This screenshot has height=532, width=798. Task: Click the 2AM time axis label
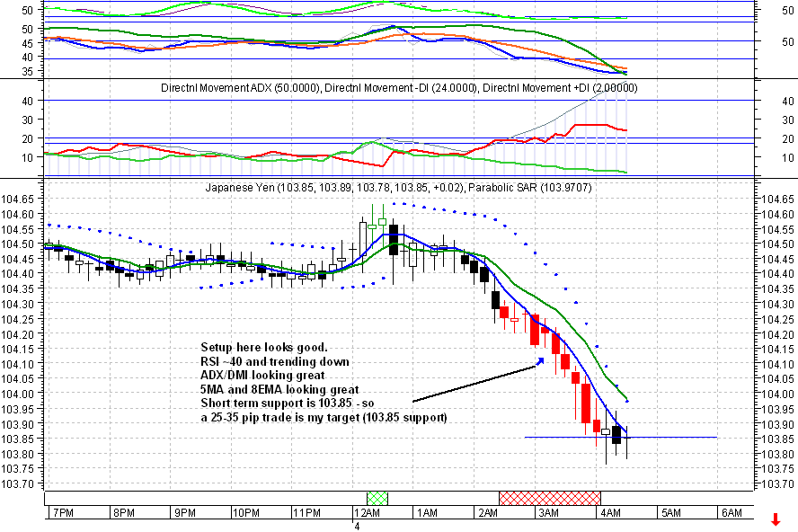(488, 512)
